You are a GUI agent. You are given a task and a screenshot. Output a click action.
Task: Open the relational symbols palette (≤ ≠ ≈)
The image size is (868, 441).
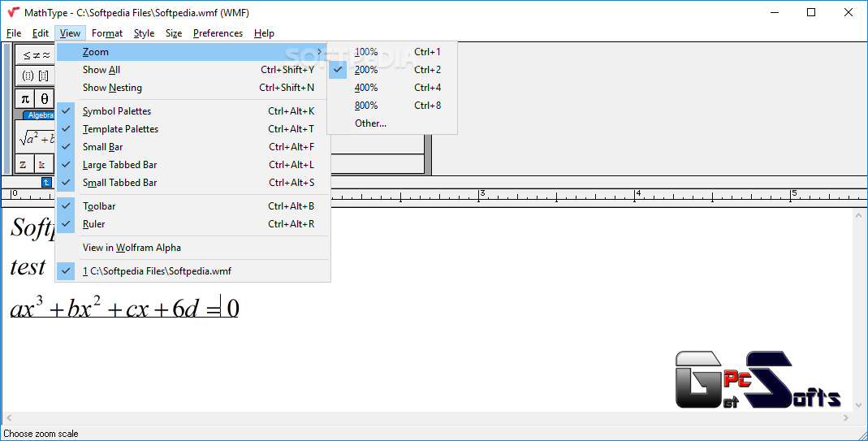pyautogui.click(x=36, y=55)
